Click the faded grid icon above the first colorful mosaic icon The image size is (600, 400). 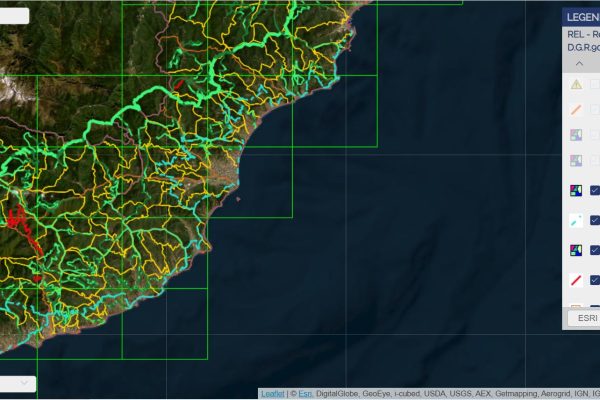click(576, 160)
